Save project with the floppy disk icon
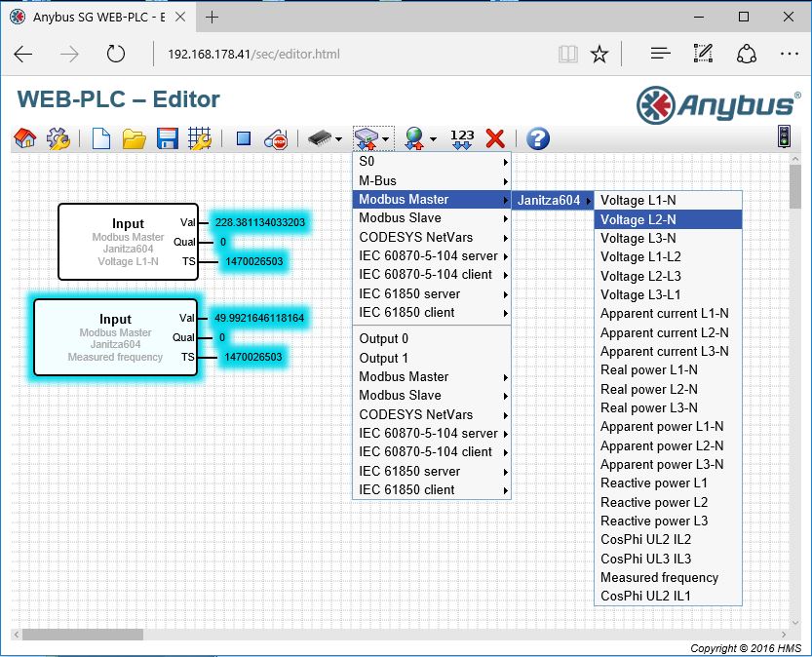This screenshot has height=657, width=812. tap(168, 138)
